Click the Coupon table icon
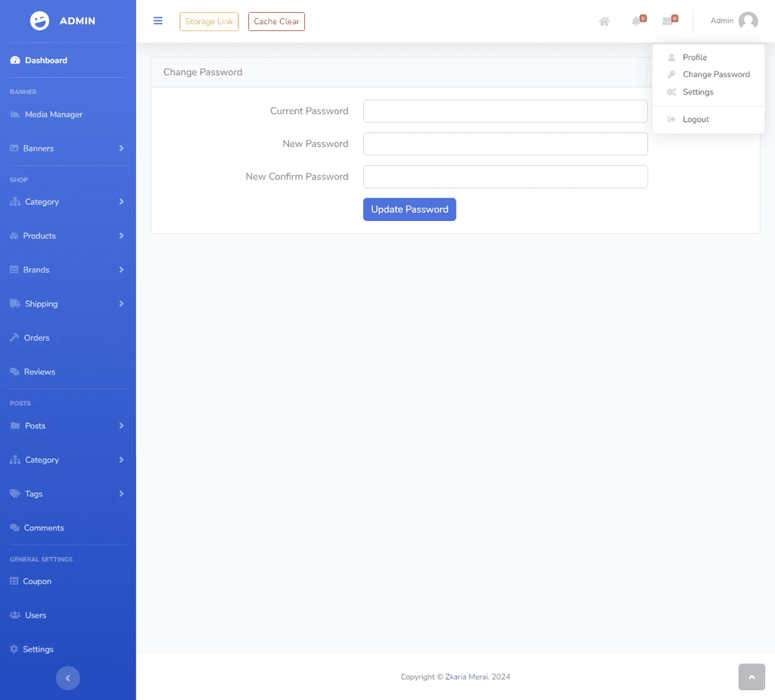Screen dimensions: 775x700 pyautogui.click(x=14, y=581)
